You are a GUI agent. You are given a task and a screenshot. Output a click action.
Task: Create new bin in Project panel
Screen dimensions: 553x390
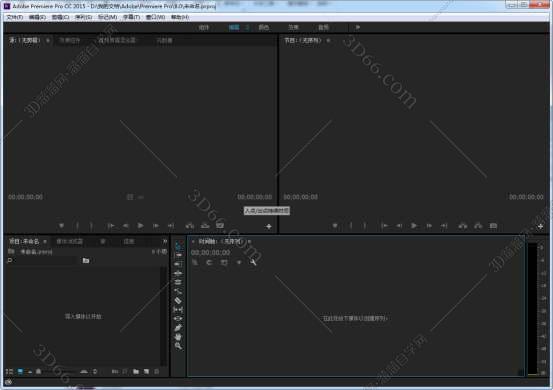point(136,371)
